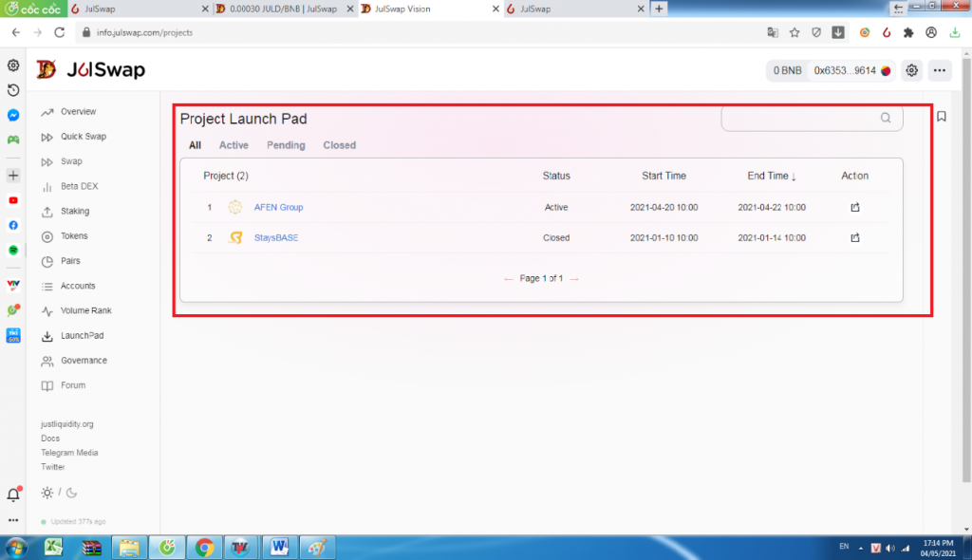Switch to dark theme with moon icon
The height and width of the screenshot is (560, 972).
[71, 493]
